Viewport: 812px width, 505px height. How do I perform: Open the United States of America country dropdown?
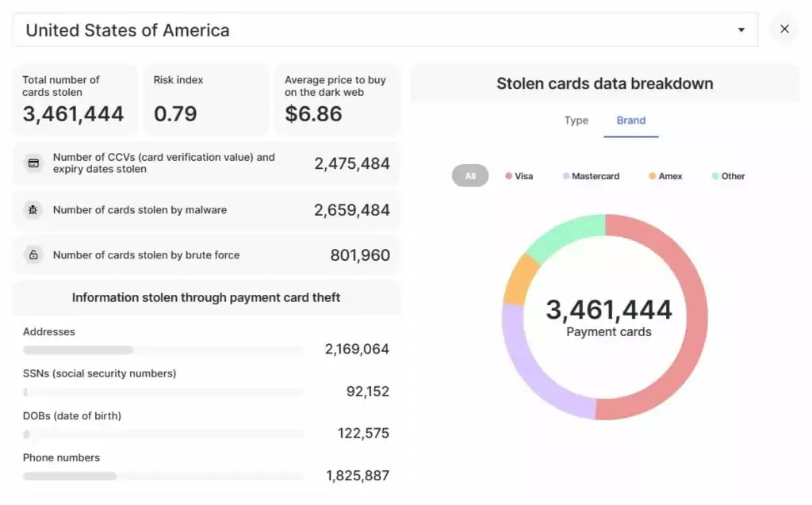[x=385, y=30]
